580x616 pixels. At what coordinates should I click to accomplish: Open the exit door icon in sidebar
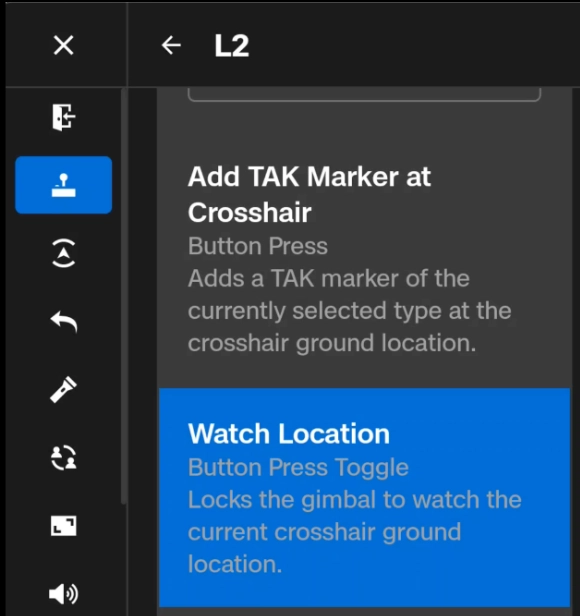coord(63,117)
